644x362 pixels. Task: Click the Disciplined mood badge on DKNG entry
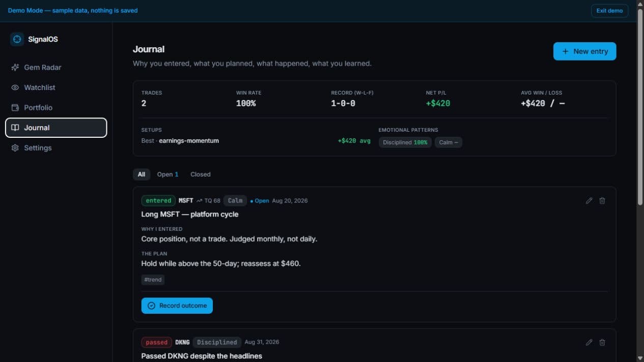click(x=217, y=342)
